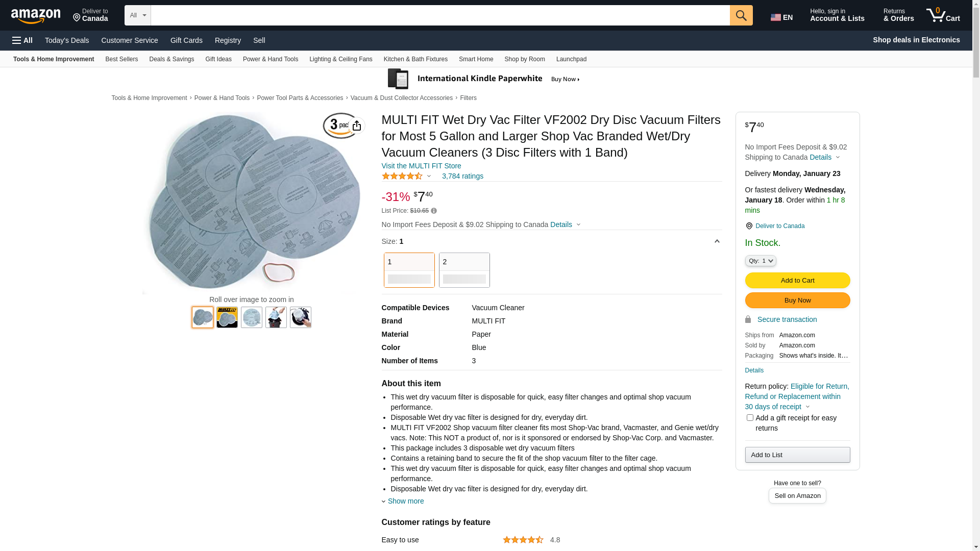The height and width of the screenshot is (551, 980).
Task: Select the second product thumbnail image
Action: [x=227, y=317]
